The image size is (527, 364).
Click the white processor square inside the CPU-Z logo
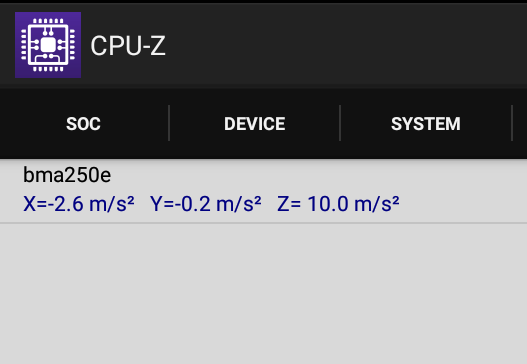48,45
